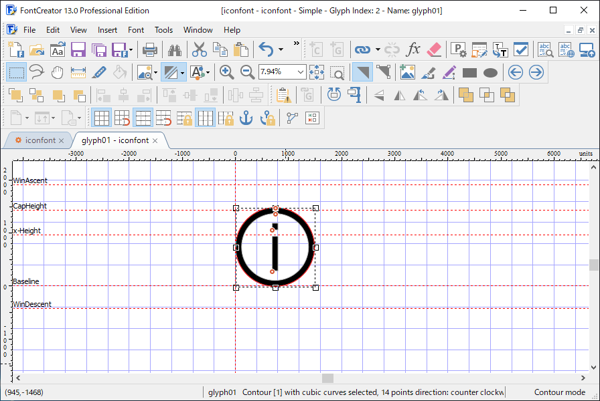Open the Edit menu
Image resolution: width=600 pixels, height=401 pixels.
coord(53,30)
